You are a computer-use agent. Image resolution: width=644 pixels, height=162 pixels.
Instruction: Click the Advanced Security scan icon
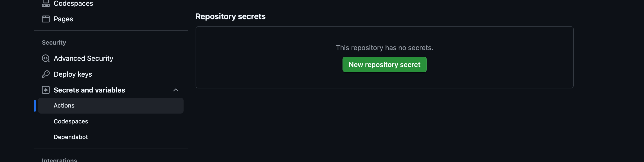point(46,58)
